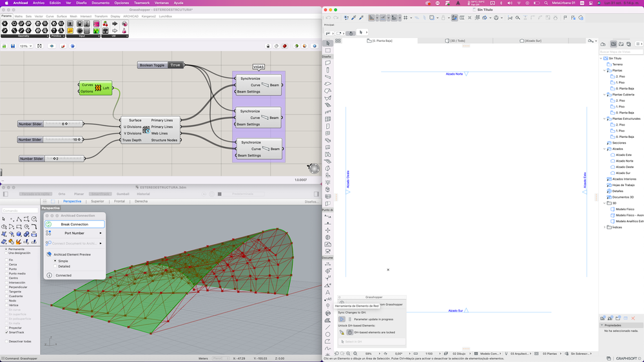644x362 pixels.
Task: Click the eye preview icon in Grasshopper toolbar
Action: [52, 46]
